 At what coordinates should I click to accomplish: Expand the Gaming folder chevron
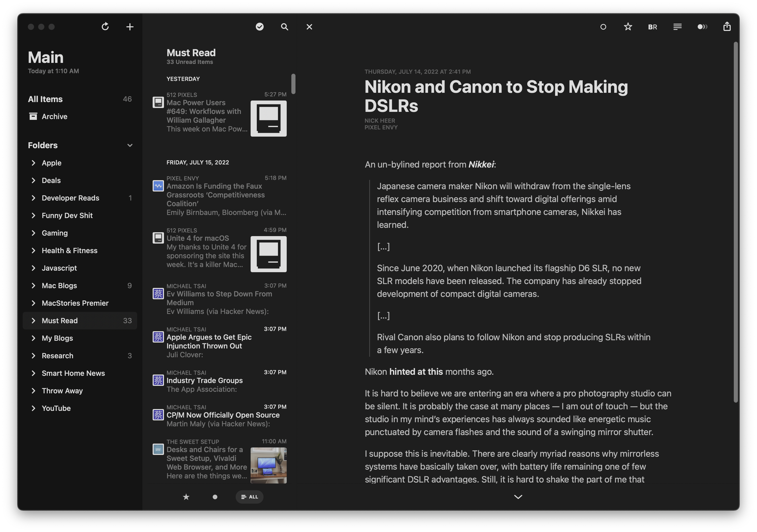(33, 233)
